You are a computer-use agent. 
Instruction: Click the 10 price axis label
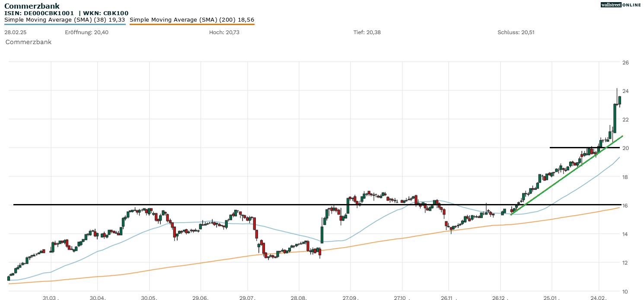[x=625, y=291]
